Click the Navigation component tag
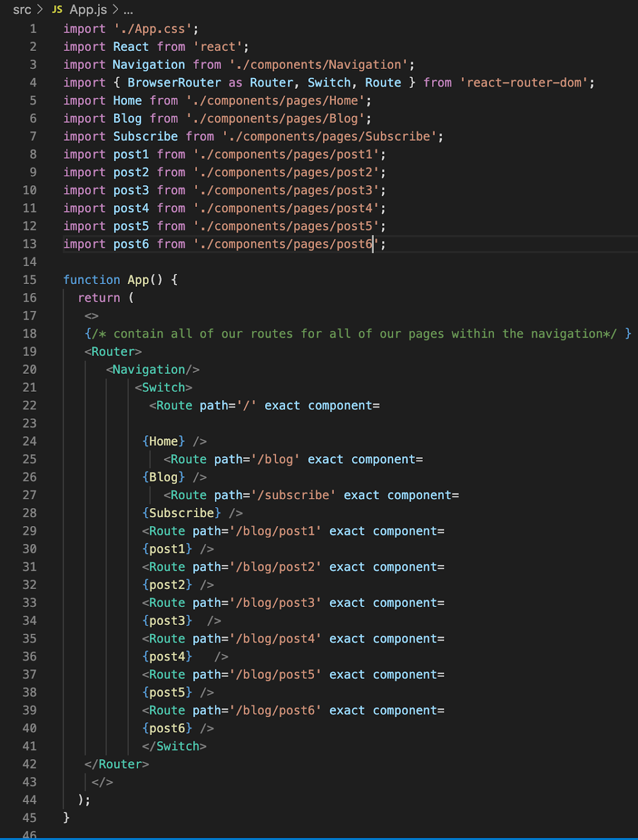Screen dimensions: 638x840 coord(153,370)
